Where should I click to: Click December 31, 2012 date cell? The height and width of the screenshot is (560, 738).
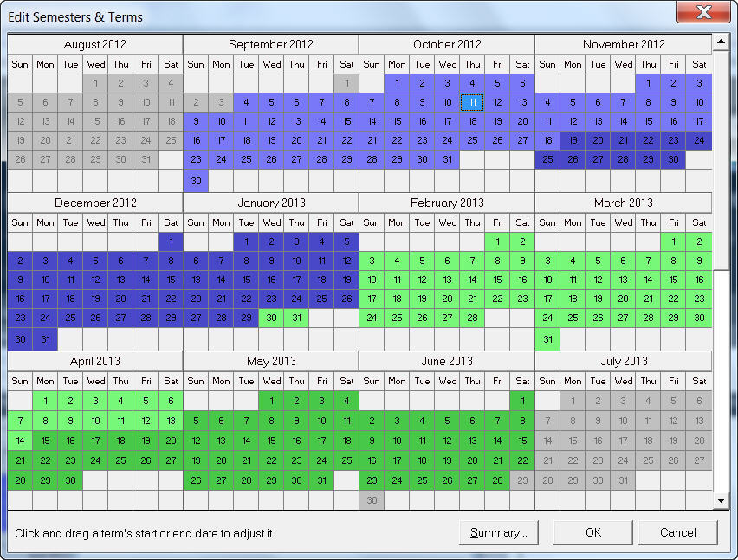tap(45, 339)
